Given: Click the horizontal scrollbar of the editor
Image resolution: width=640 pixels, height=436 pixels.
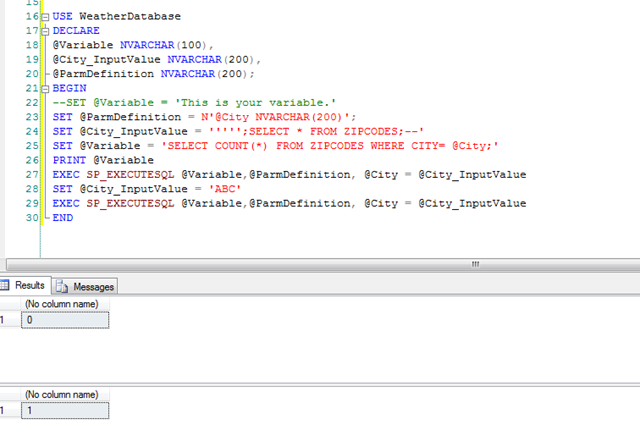Looking at the screenshot, I should 323,264.
